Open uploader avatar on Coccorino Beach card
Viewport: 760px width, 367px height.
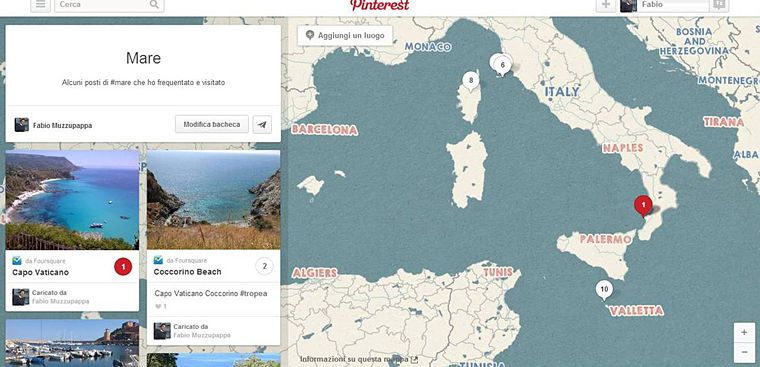(x=162, y=331)
